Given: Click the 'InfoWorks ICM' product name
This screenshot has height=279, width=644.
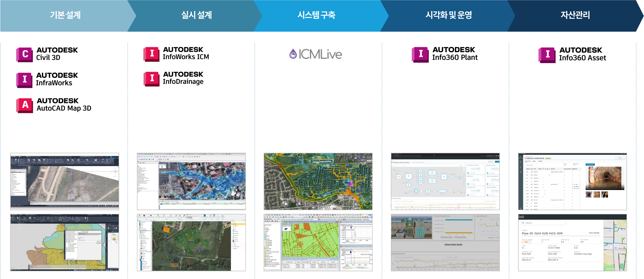Looking at the screenshot, I should [186, 57].
